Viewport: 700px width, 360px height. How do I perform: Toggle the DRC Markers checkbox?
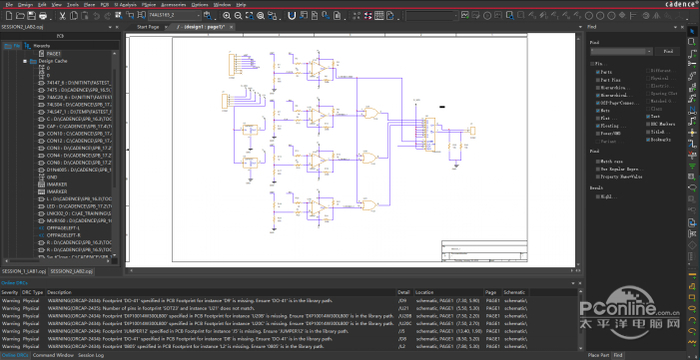648,124
